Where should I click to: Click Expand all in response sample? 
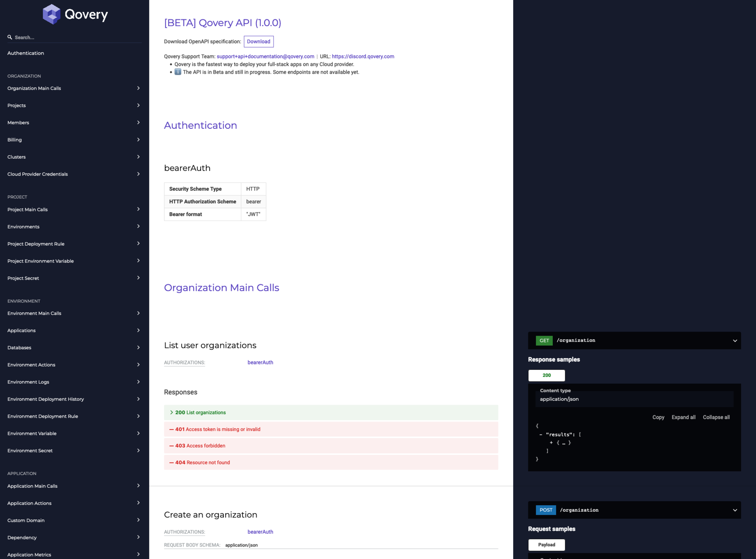click(x=684, y=417)
